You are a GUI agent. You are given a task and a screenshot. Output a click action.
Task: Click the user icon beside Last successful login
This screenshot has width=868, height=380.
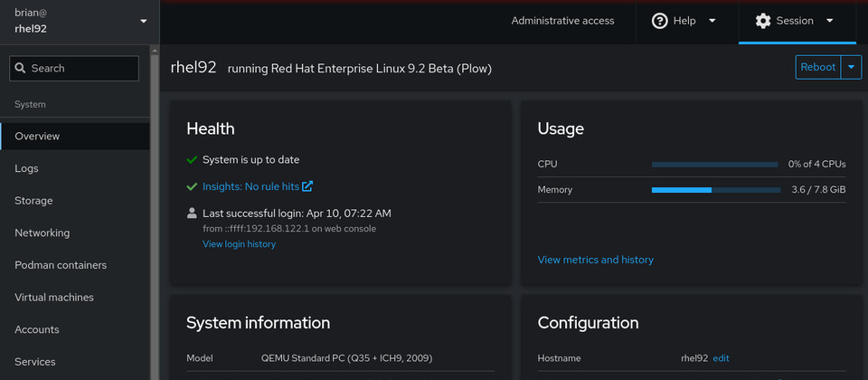pos(192,213)
